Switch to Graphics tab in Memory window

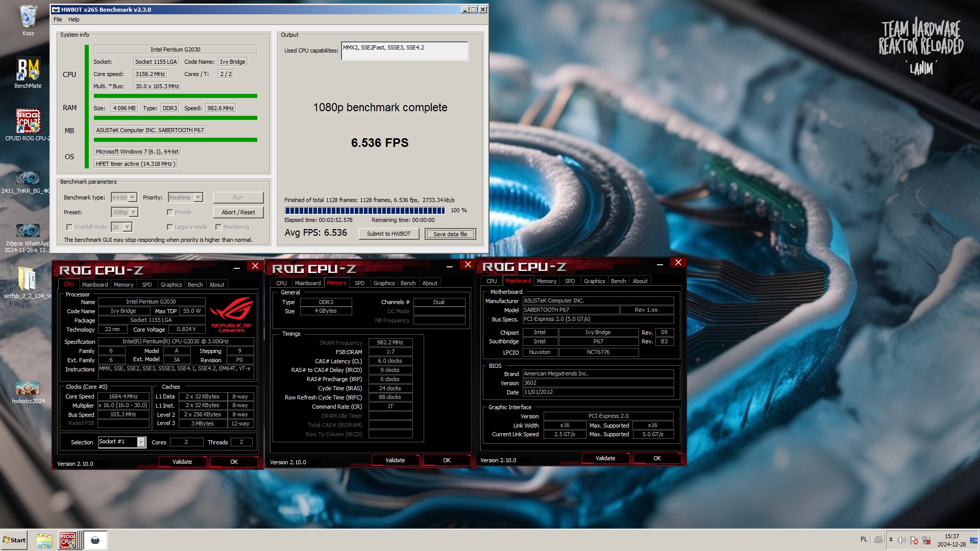pyautogui.click(x=384, y=283)
